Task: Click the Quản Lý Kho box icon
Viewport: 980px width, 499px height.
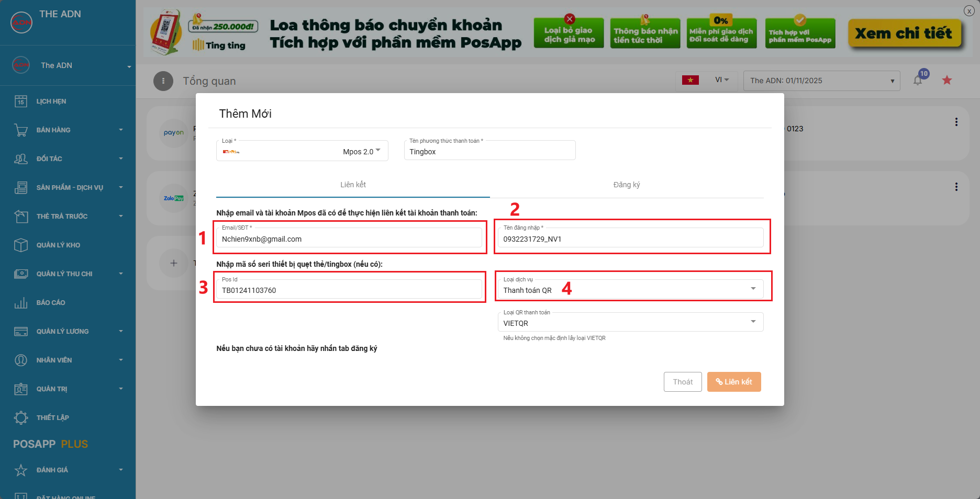Action: click(21, 245)
